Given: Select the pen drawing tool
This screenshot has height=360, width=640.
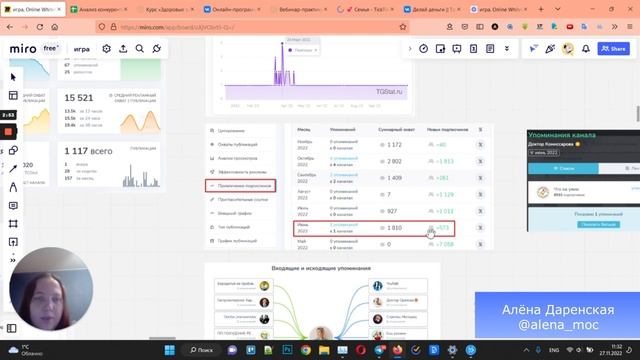Looking at the screenshot, I should click(x=13, y=187).
